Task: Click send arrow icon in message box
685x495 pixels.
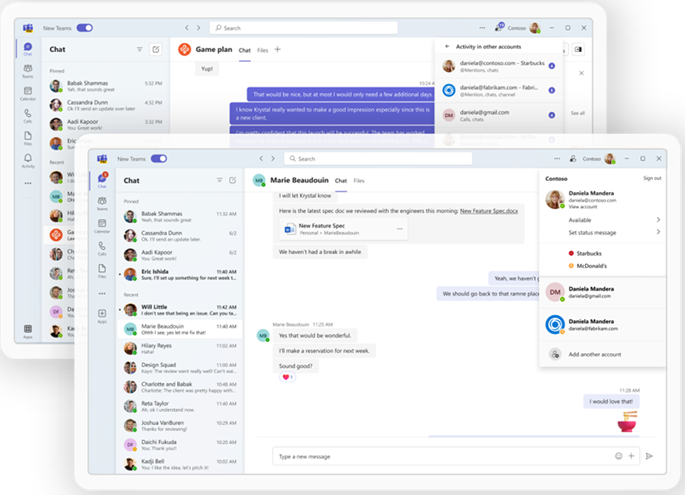Action: [649, 456]
